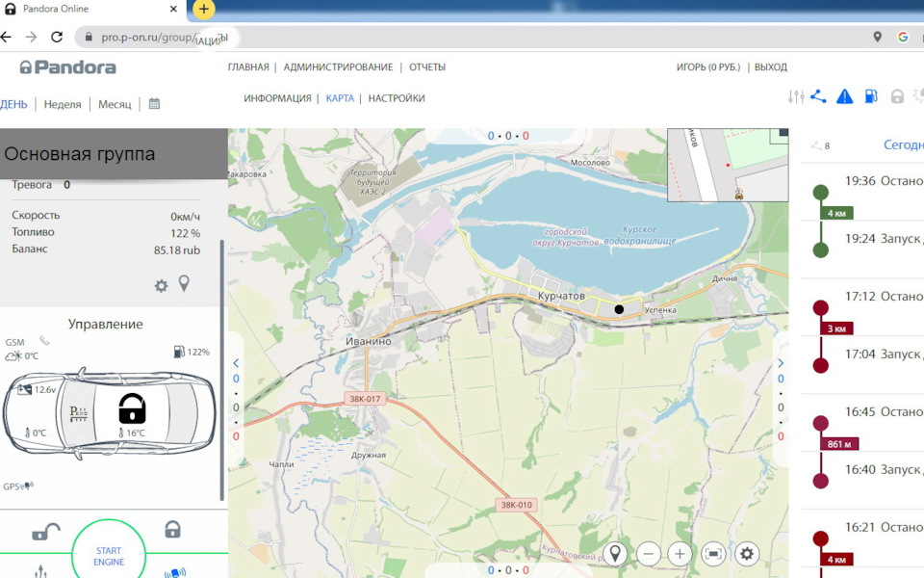Click the Баланс 85.18 rub value
Screen dimensions: 924x578
click(x=177, y=250)
